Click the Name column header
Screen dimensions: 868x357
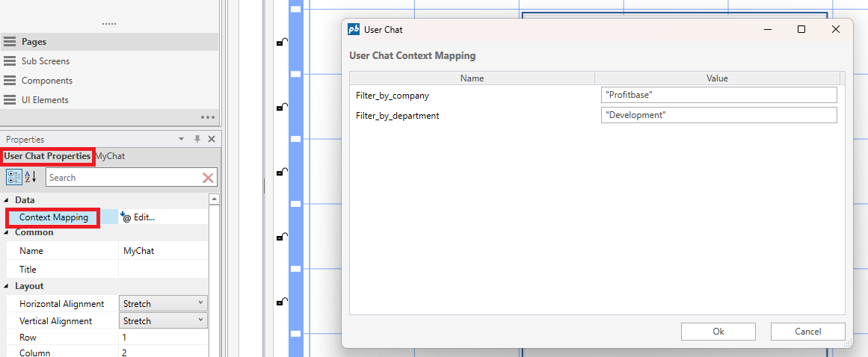coord(473,78)
